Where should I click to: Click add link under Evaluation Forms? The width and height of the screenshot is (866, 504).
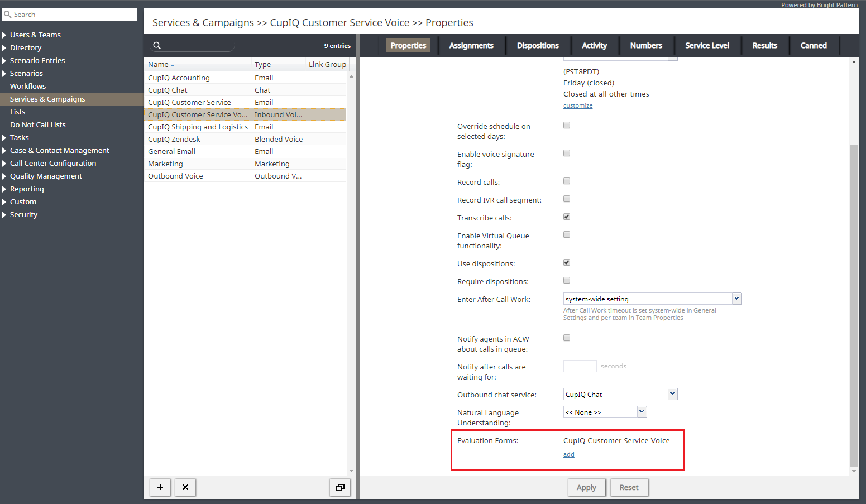coord(568,454)
